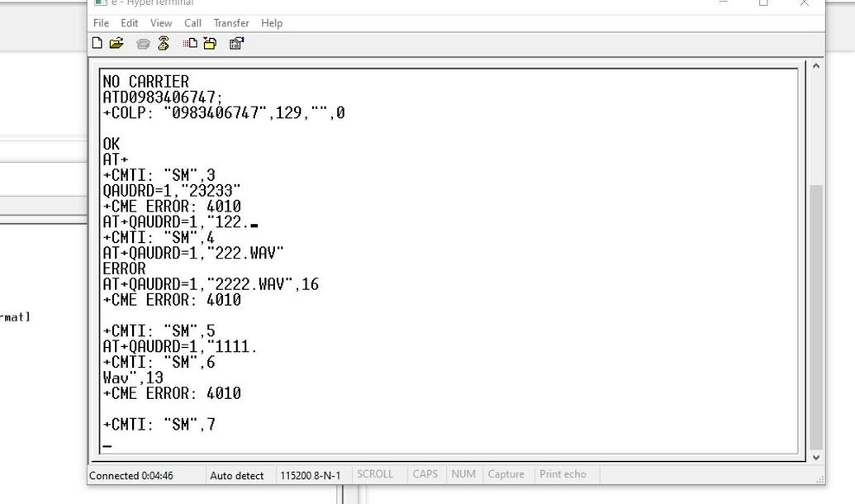Click the Auto detect status indicator
The image size is (855, 504).
tap(238, 475)
